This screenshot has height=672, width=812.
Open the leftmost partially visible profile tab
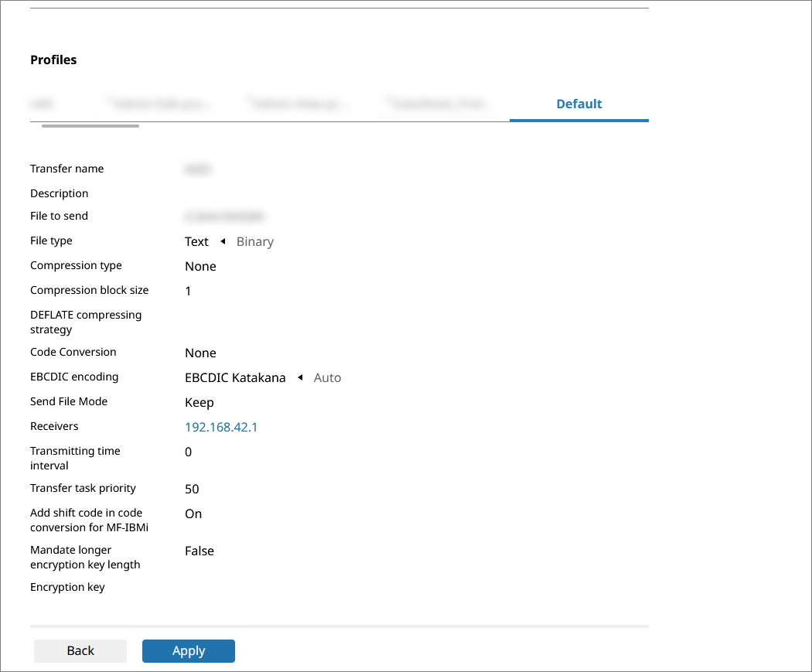click(43, 104)
